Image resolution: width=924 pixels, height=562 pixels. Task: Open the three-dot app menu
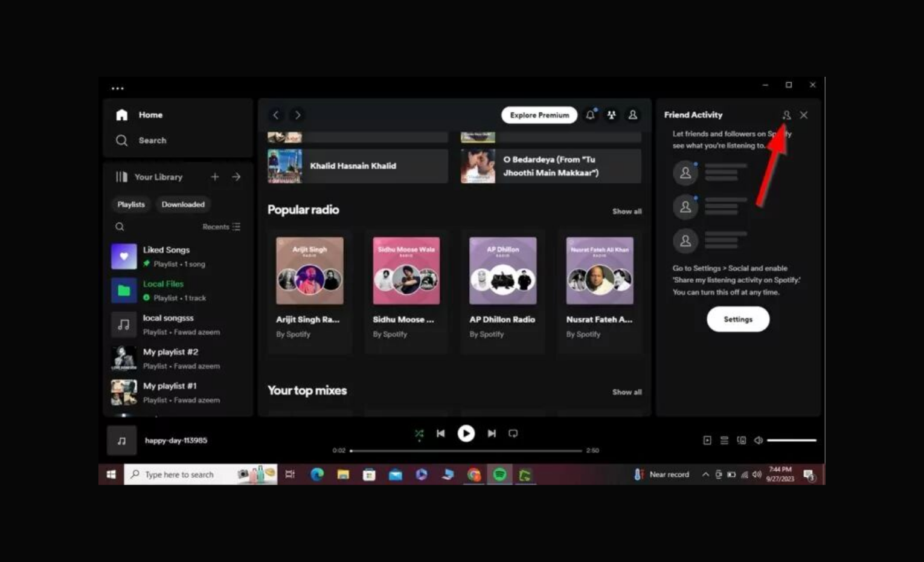(x=118, y=88)
